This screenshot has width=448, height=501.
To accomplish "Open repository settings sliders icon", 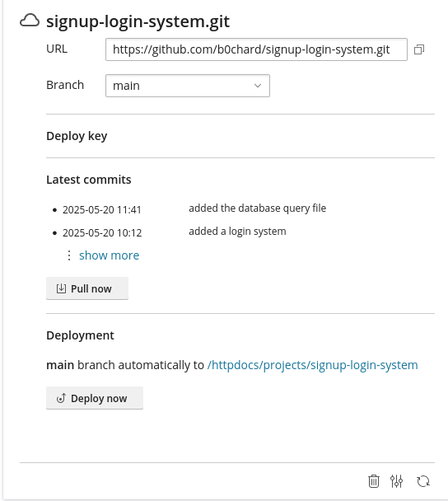I will 397,481.
